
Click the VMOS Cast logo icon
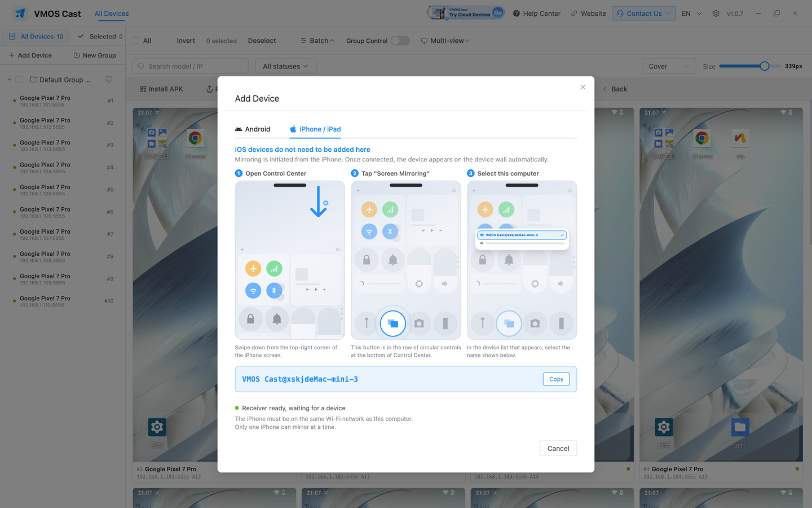click(20, 14)
